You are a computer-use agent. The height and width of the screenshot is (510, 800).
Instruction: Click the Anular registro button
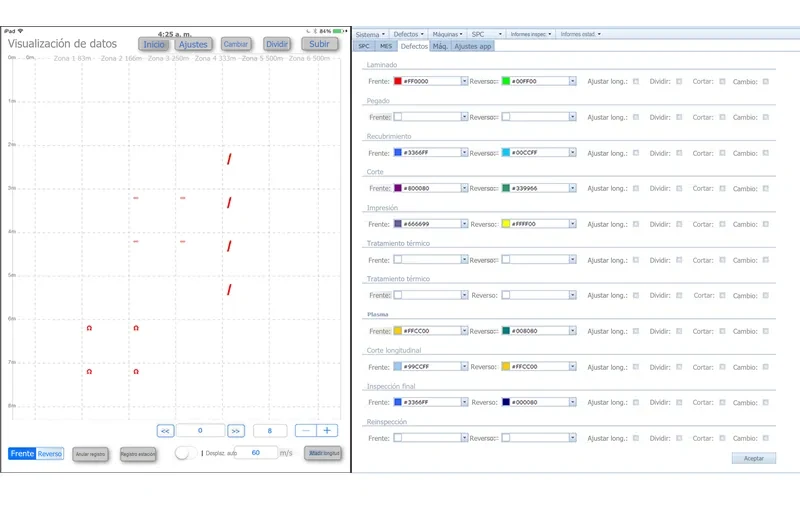[x=90, y=454]
